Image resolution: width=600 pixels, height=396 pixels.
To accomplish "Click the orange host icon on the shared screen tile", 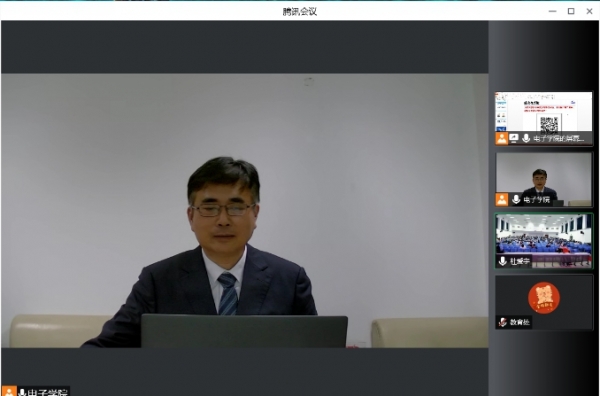I will click(x=501, y=138).
